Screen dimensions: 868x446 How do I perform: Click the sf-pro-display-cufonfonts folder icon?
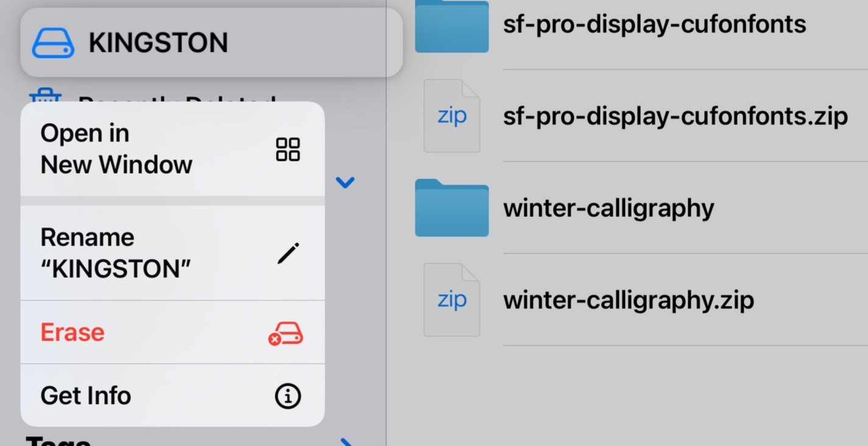point(451,26)
